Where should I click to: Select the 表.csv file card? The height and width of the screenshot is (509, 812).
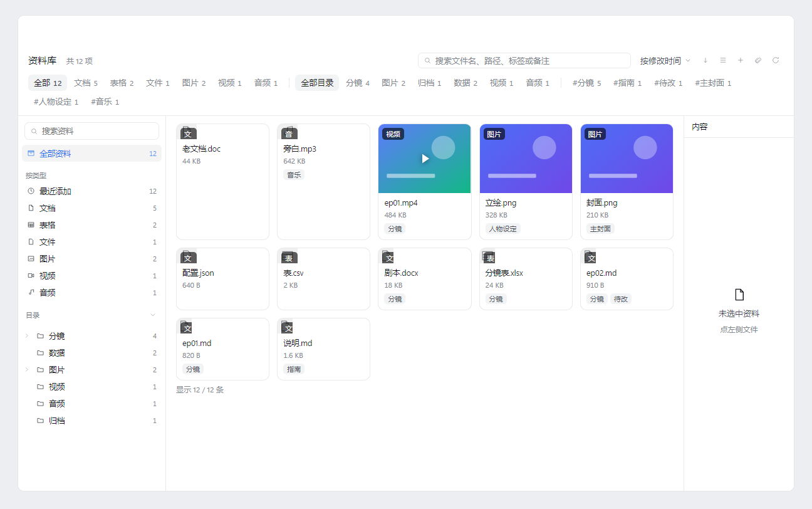pos(323,279)
